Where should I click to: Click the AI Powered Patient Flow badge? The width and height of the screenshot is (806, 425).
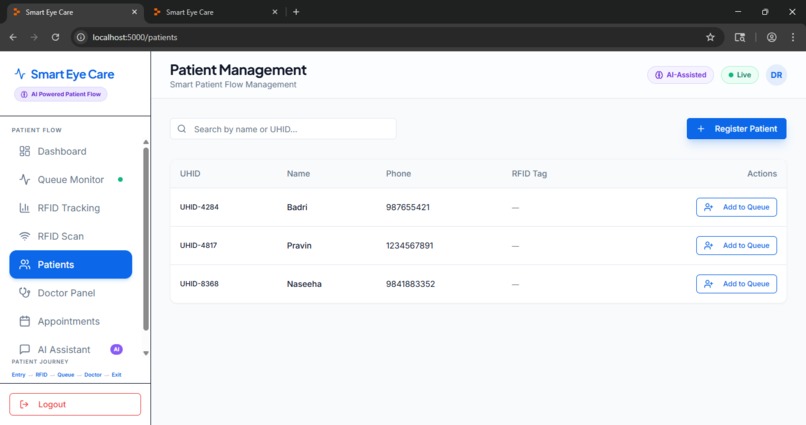(61, 94)
